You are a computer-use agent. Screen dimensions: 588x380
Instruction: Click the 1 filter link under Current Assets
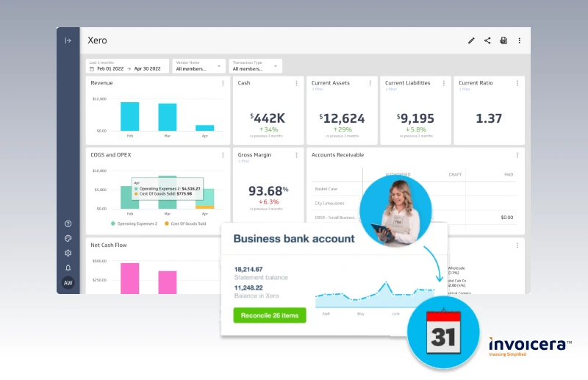point(318,89)
